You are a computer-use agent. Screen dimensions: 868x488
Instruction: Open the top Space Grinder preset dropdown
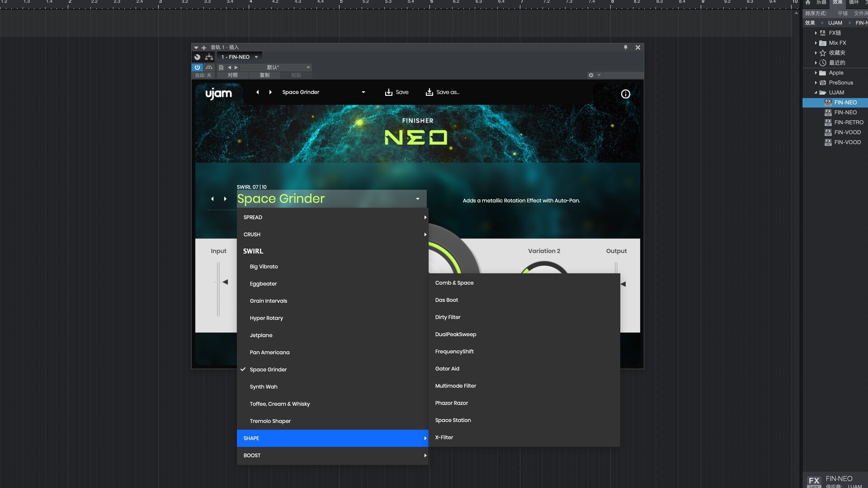(323, 92)
